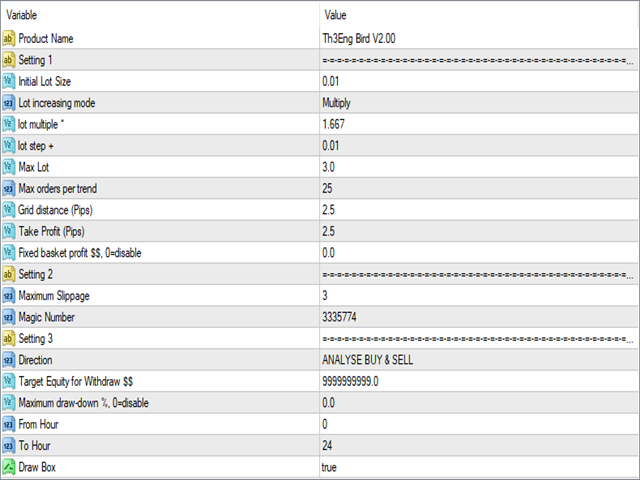Click the green bool icon beside Draw Box
This screenshot has height=480, width=640.
(x=9, y=467)
